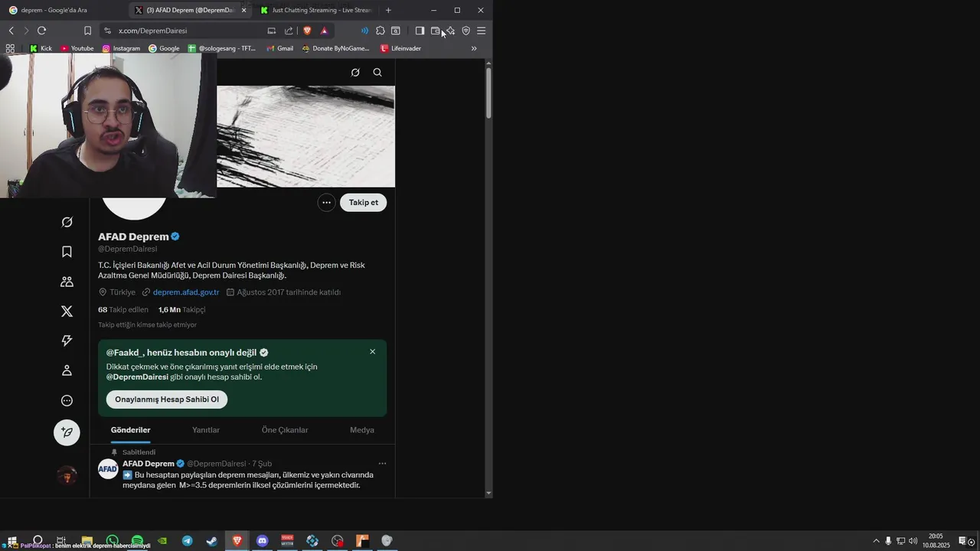Open Bookmarks in the X sidebar
980x551 pixels.
67,252
